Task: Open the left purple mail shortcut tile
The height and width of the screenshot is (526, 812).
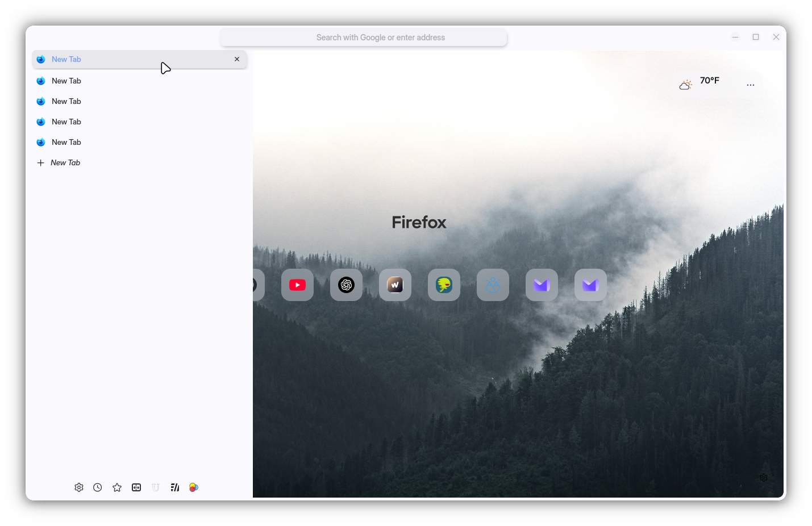Action: click(x=542, y=285)
